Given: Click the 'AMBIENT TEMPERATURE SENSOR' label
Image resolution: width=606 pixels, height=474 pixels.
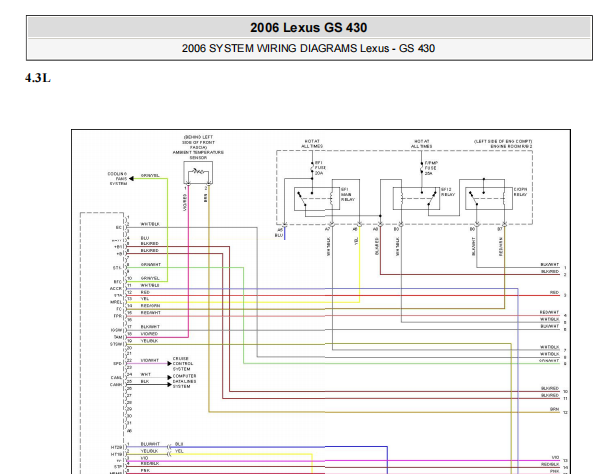Looking at the screenshot, I should 198,155.
